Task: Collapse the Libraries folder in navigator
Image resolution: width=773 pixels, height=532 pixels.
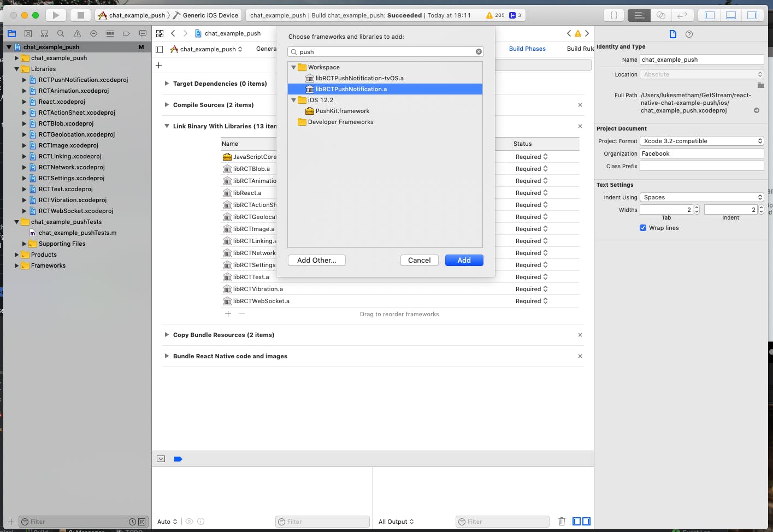Action: pyautogui.click(x=16, y=69)
